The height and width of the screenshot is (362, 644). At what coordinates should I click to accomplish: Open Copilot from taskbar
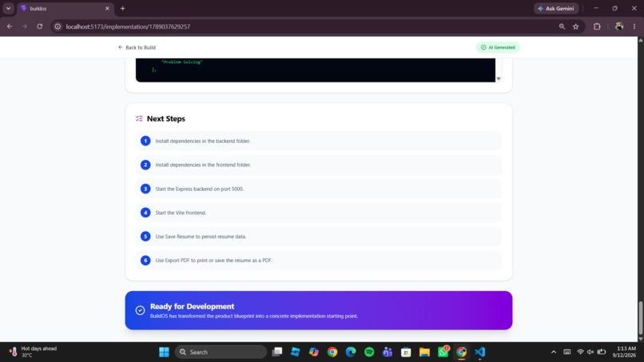[x=314, y=352]
